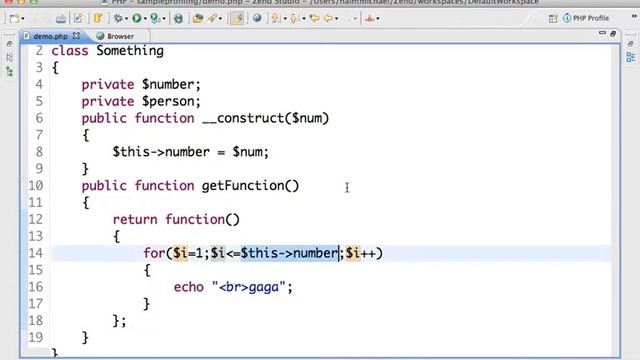Image resolution: width=640 pixels, height=360 pixels.
Task: Click 'getFunction()' on line 10
Action: [250, 186]
